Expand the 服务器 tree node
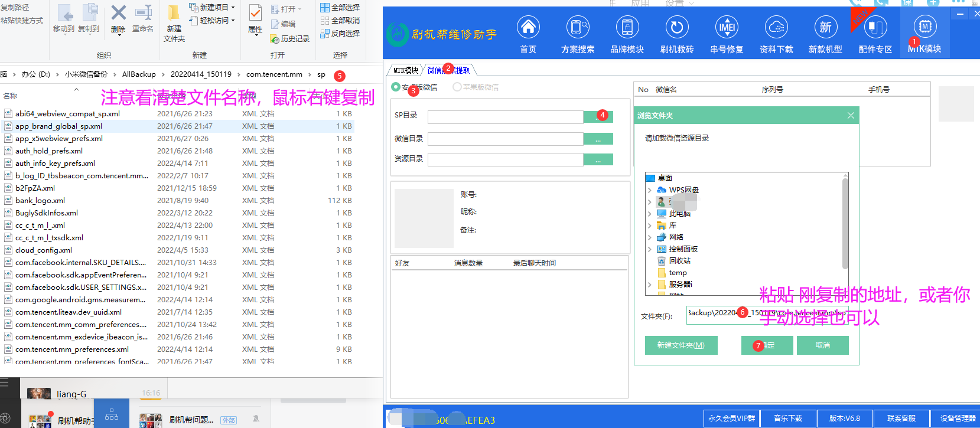 [650, 285]
